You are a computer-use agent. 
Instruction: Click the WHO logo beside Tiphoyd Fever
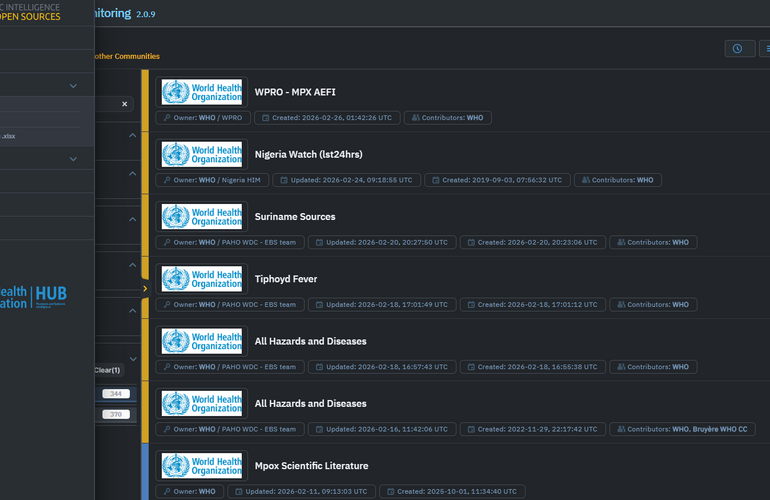[203, 279]
